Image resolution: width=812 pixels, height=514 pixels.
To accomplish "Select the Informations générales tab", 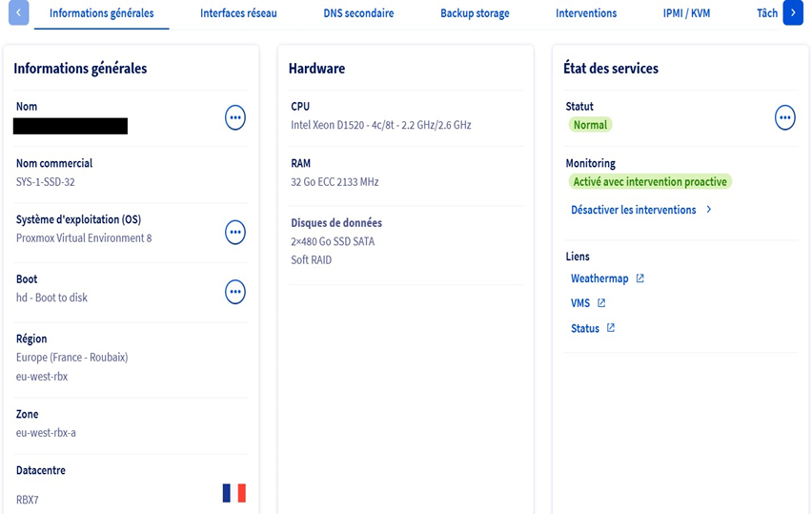I will pos(101,13).
